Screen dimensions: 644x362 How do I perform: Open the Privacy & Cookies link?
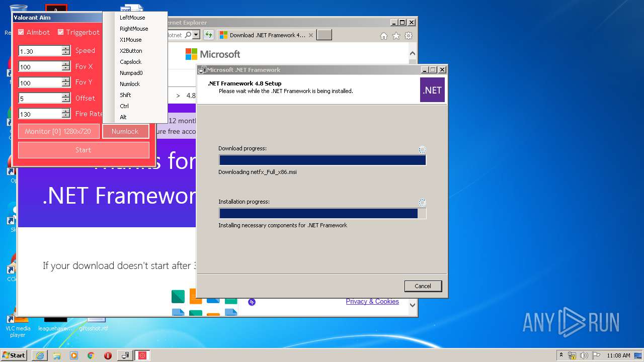(372, 302)
